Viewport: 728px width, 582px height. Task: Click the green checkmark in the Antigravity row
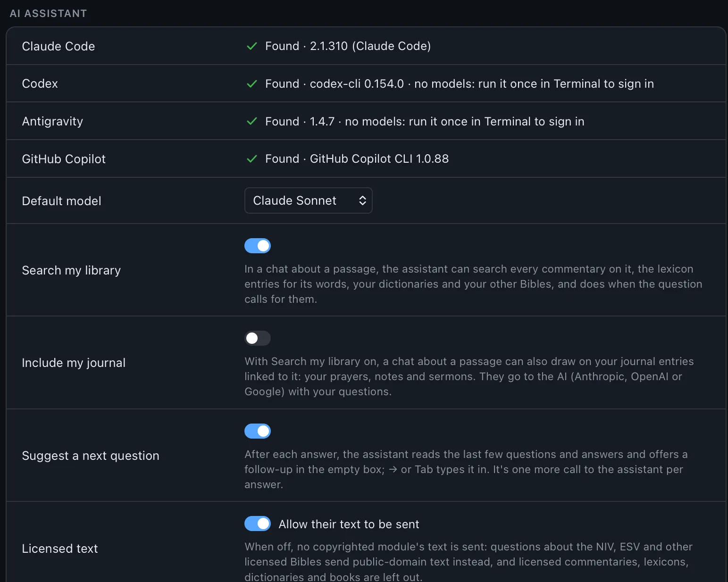point(252,121)
